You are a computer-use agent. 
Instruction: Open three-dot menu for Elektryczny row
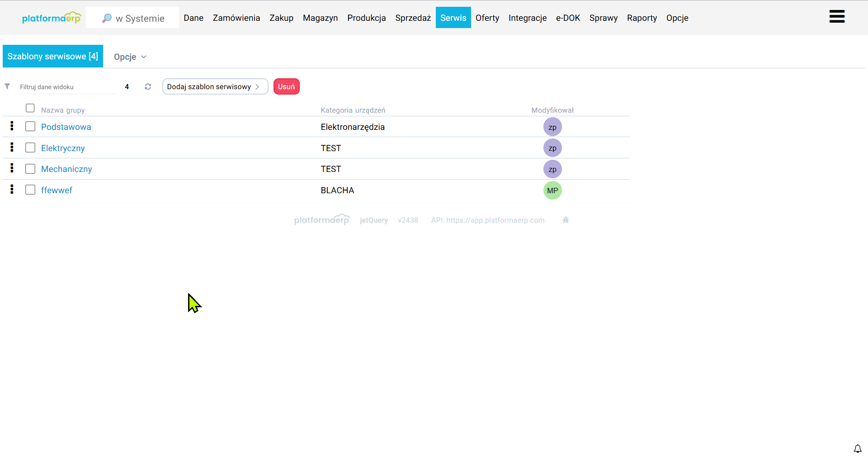[12, 148]
